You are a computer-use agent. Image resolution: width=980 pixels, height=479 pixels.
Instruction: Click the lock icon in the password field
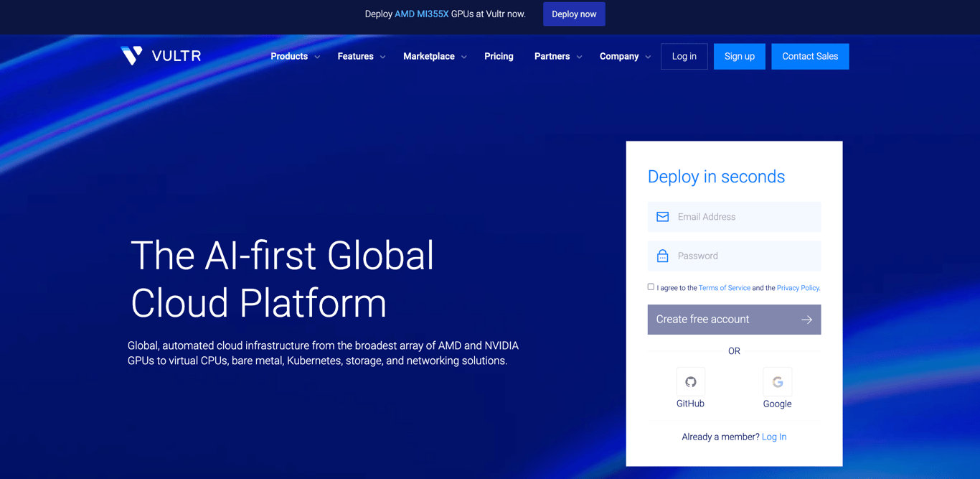(662, 256)
